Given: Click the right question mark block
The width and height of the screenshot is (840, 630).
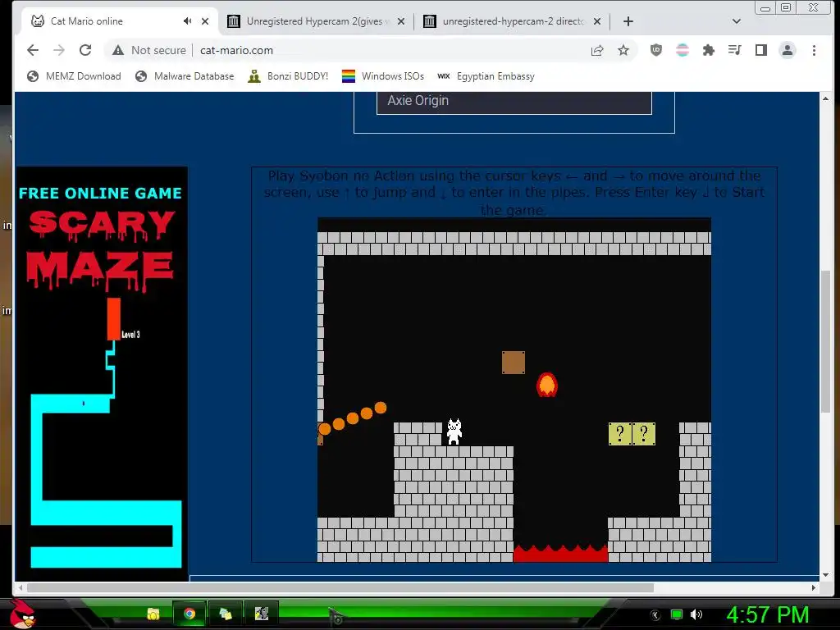Looking at the screenshot, I should coord(644,434).
